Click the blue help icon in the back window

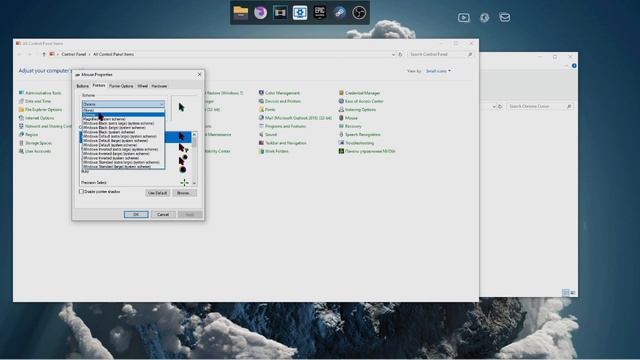coord(574,66)
